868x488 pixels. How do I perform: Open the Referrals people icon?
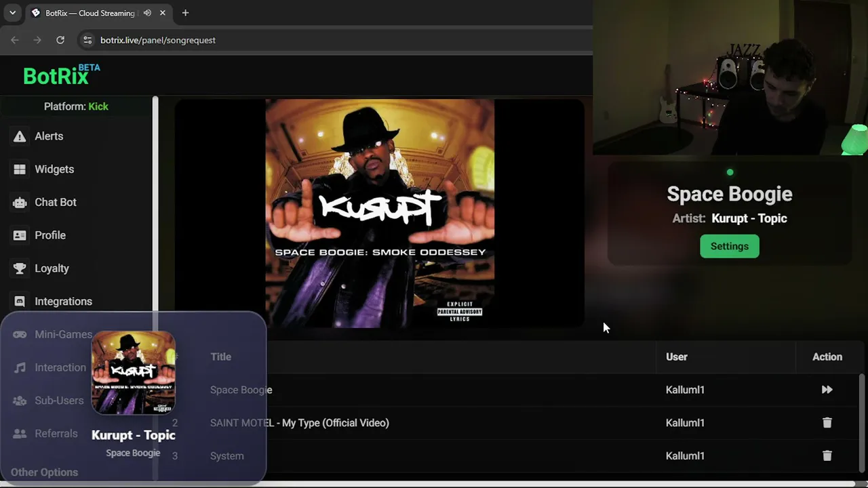20,434
